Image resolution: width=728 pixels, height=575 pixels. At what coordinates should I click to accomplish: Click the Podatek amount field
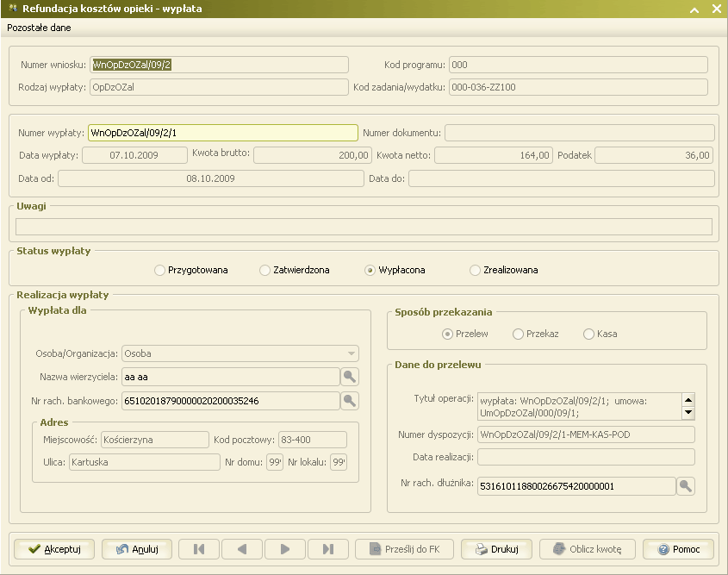[x=654, y=155]
